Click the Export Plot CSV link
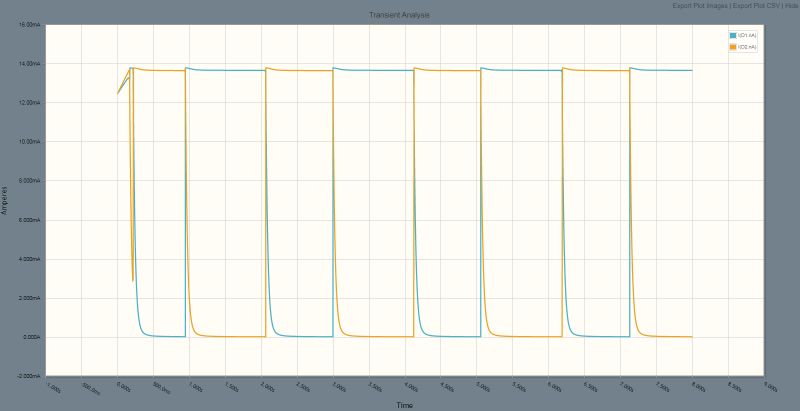 (x=756, y=6)
